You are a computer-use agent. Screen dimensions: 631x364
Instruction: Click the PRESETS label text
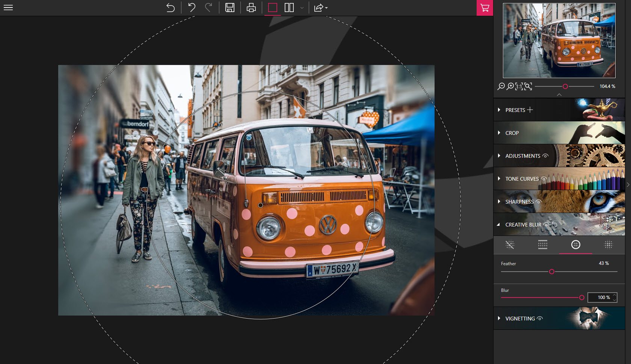pos(515,110)
